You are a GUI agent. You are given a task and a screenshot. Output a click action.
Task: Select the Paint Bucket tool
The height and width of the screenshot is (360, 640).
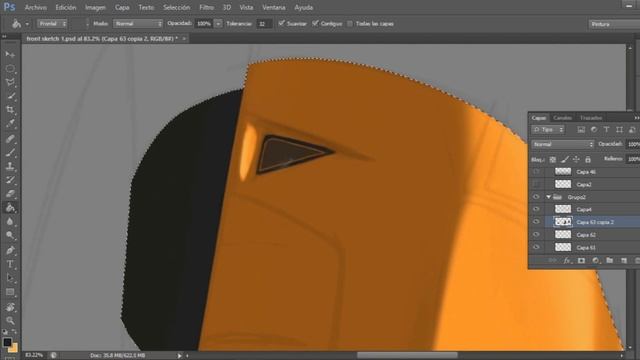(x=10, y=208)
